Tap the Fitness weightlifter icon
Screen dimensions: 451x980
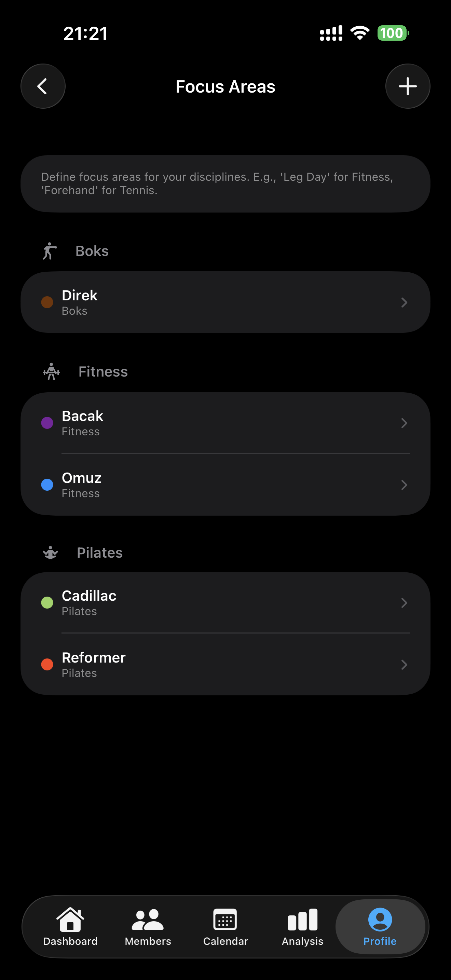pyautogui.click(x=51, y=372)
